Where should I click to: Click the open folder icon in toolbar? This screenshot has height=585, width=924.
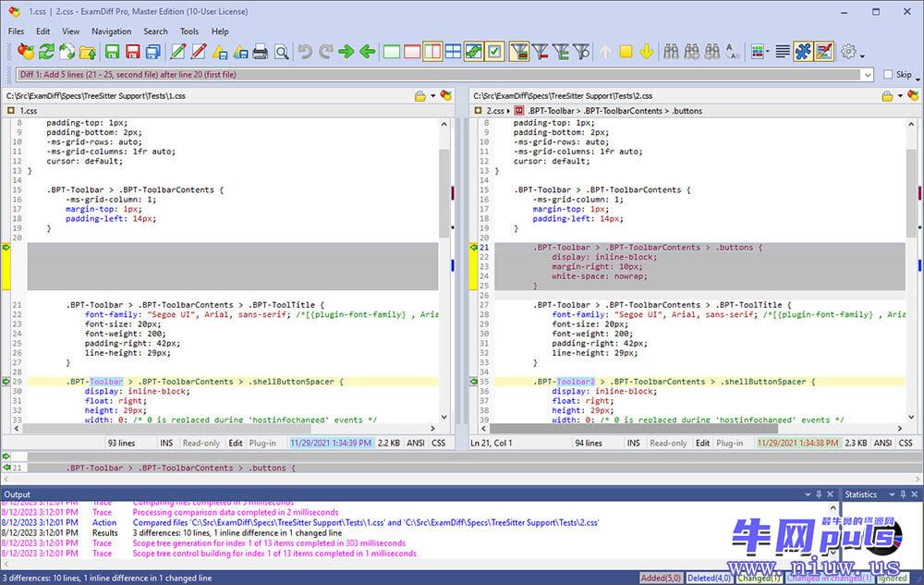pos(88,52)
